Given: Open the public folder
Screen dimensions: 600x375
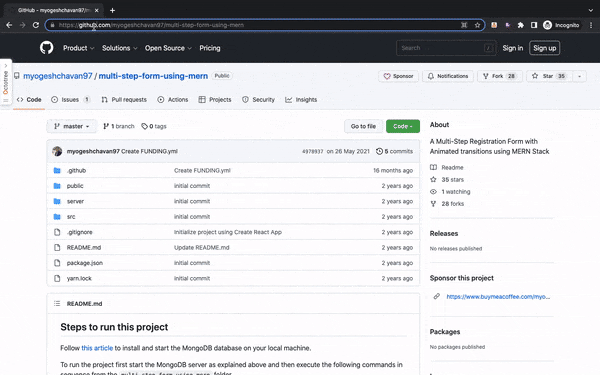Looking at the screenshot, I should (75, 186).
